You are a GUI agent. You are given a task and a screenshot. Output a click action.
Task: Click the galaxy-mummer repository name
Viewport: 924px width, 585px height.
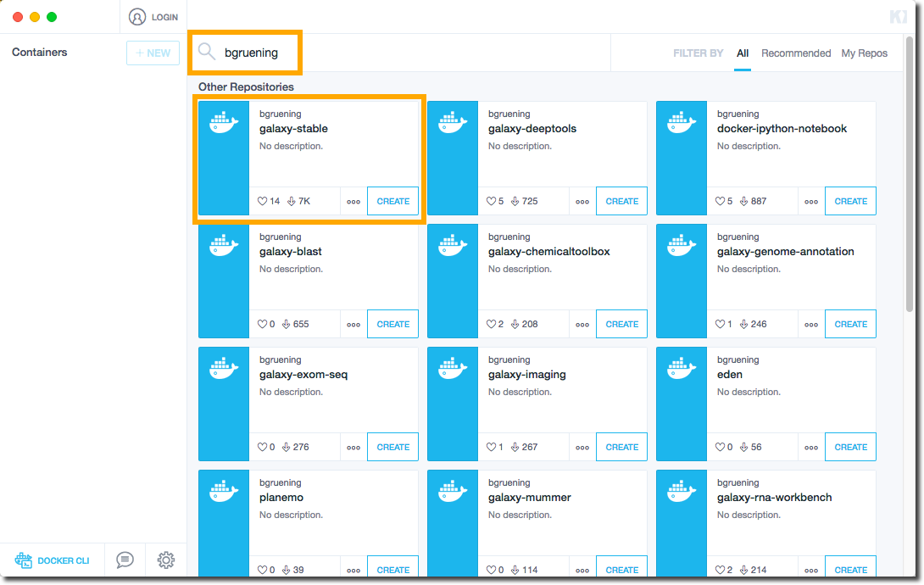pyautogui.click(x=529, y=497)
